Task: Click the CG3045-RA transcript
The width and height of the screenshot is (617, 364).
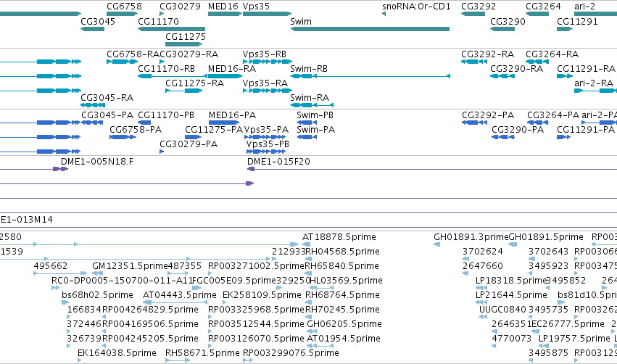Action: (93, 105)
